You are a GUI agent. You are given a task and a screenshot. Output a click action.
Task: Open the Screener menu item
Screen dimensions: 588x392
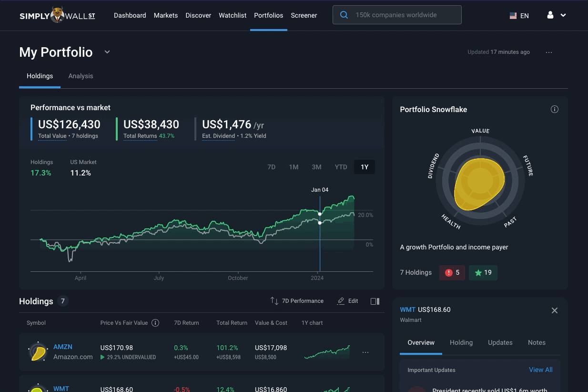[304, 15]
